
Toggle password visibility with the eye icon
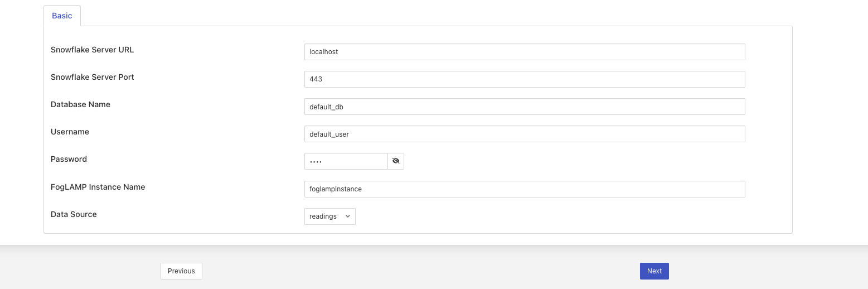coord(396,161)
